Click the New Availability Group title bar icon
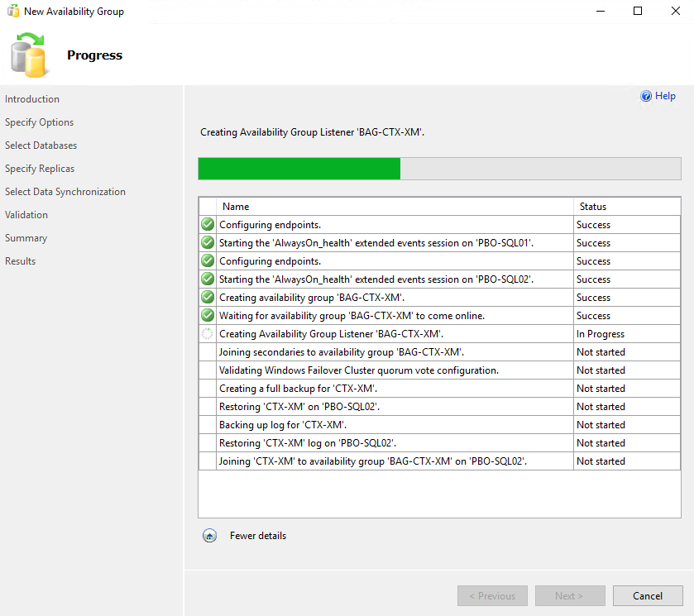Viewport: 694px width, 616px height. point(13,11)
